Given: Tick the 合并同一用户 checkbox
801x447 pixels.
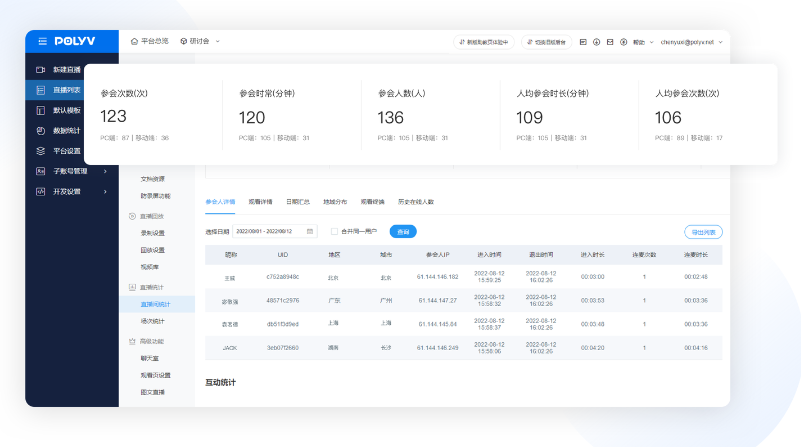Looking at the screenshot, I should [334, 231].
